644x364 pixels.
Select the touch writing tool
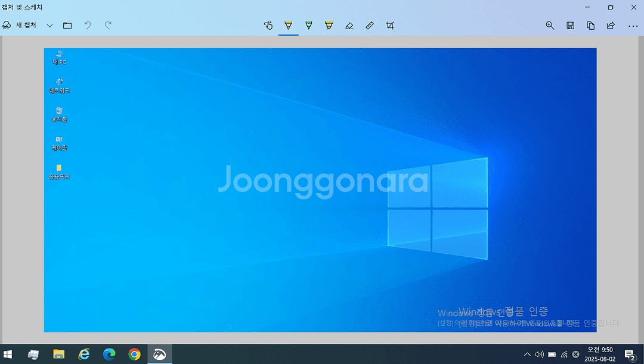[x=268, y=26]
